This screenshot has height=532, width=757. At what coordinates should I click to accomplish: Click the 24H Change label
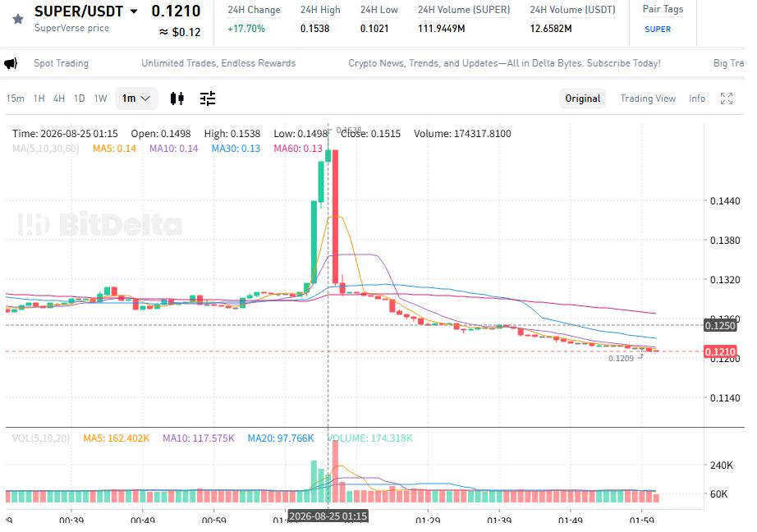pos(254,10)
